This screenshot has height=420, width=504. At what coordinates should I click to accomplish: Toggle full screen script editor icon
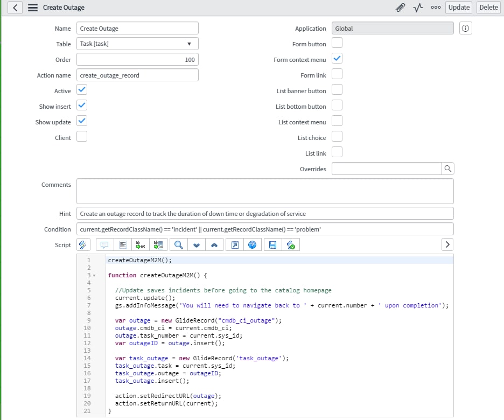tap(235, 245)
